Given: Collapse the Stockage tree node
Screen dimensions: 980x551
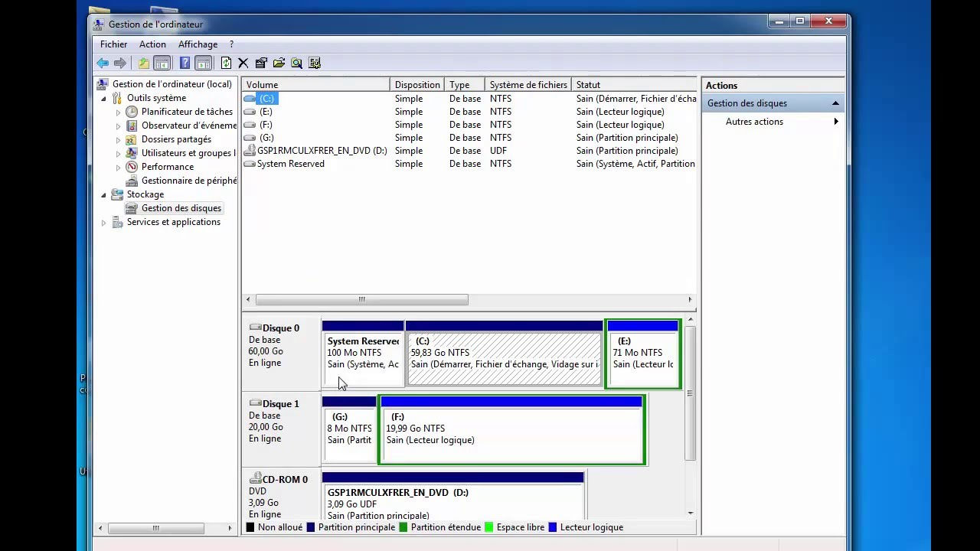Looking at the screenshot, I should 103,194.
